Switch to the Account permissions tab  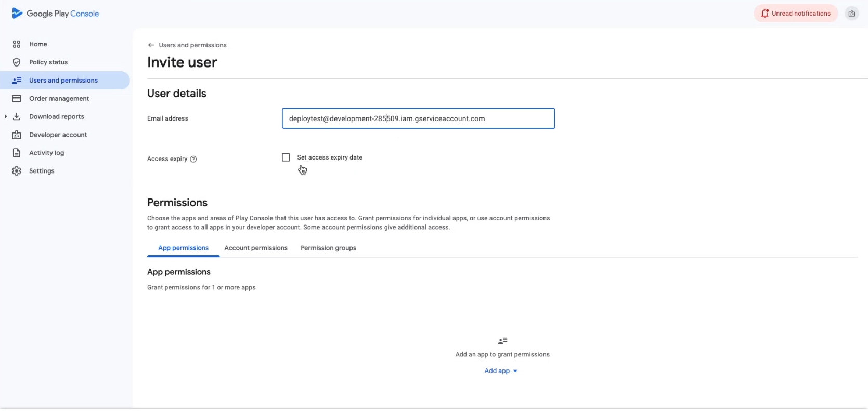coord(256,248)
